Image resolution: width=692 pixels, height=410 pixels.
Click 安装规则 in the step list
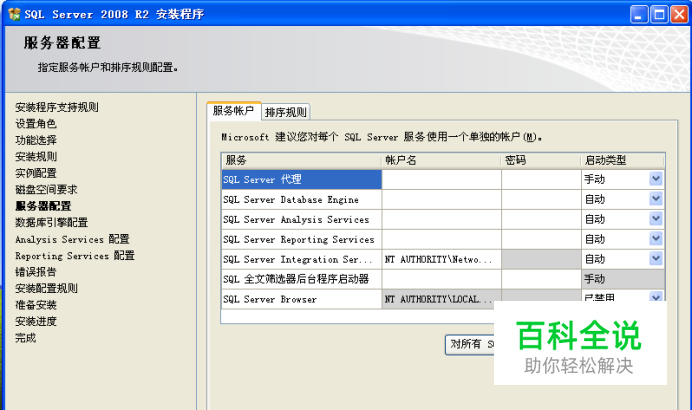tap(36, 157)
